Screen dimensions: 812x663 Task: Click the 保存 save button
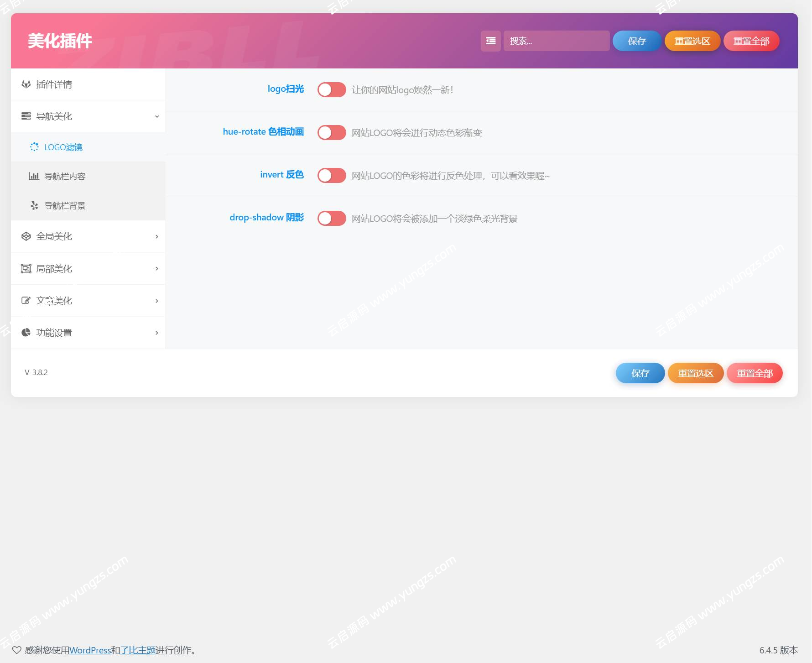(636, 41)
